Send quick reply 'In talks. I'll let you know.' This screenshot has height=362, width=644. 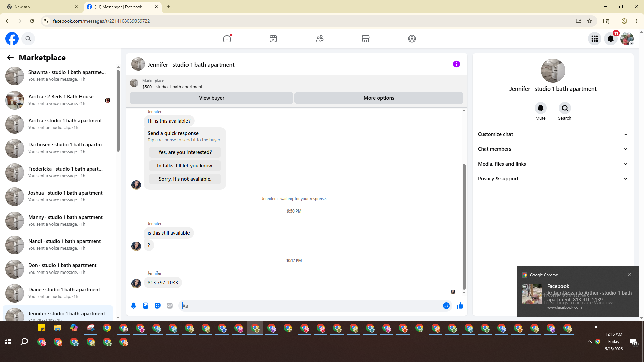[185, 166]
